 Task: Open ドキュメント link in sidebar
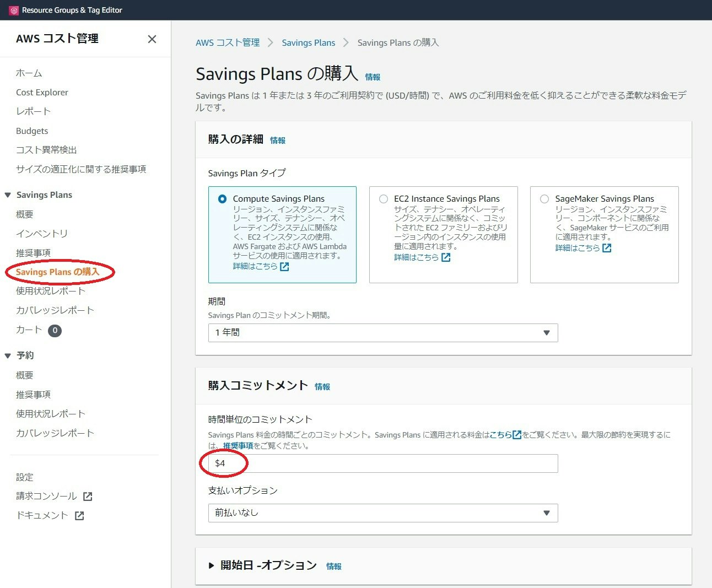(x=42, y=516)
